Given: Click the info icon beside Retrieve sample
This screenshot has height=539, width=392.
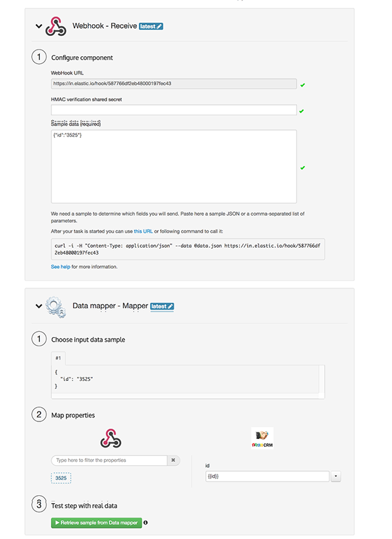Looking at the screenshot, I should pyautogui.click(x=146, y=523).
